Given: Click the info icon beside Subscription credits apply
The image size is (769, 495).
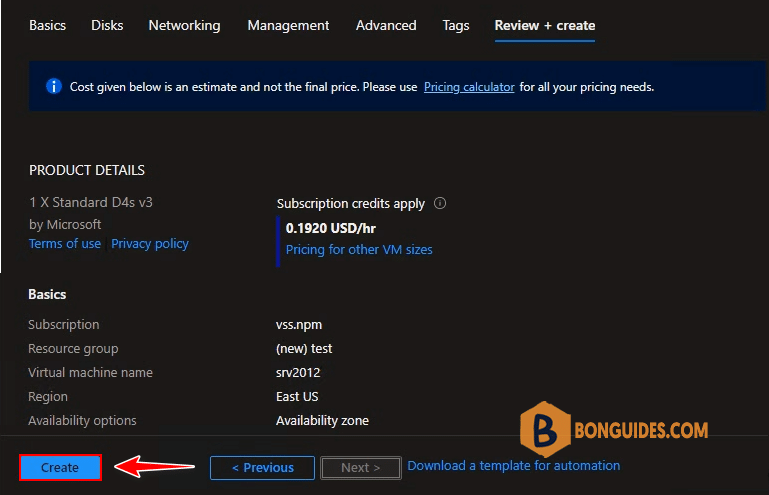Looking at the screenshot, I should click(x=440, y=203).
